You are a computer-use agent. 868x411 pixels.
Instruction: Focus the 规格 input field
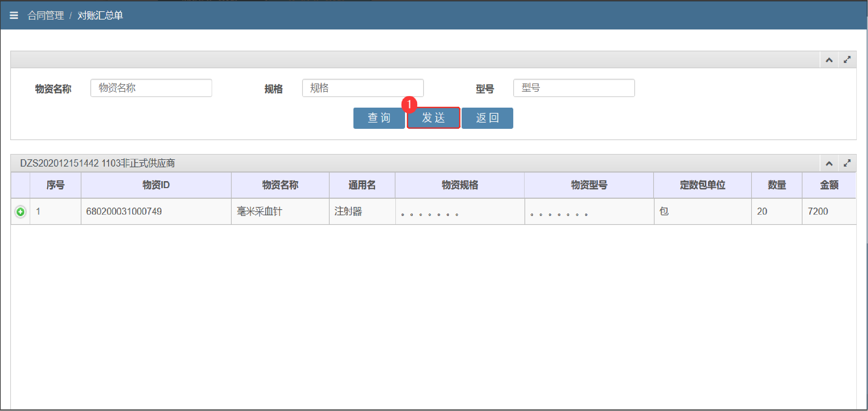click(x=363, y=88)
